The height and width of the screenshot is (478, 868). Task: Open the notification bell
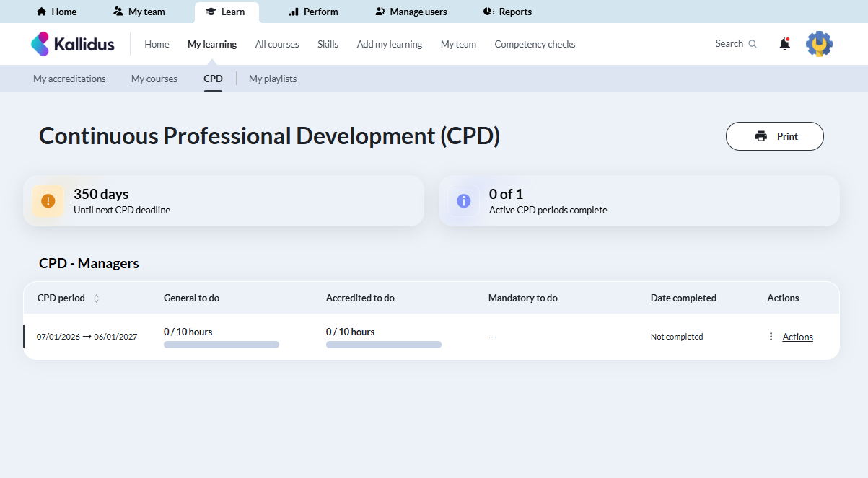(784, 43)
